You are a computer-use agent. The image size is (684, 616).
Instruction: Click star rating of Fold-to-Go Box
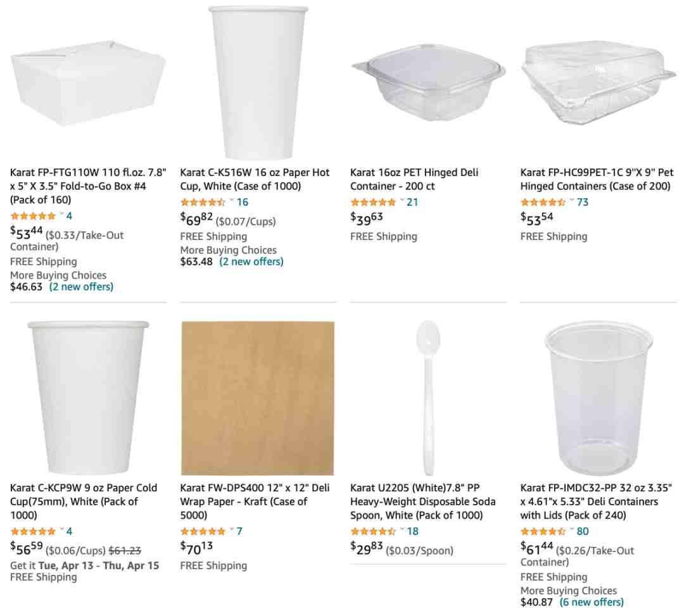pyautogui.click(x=33, y=216)
